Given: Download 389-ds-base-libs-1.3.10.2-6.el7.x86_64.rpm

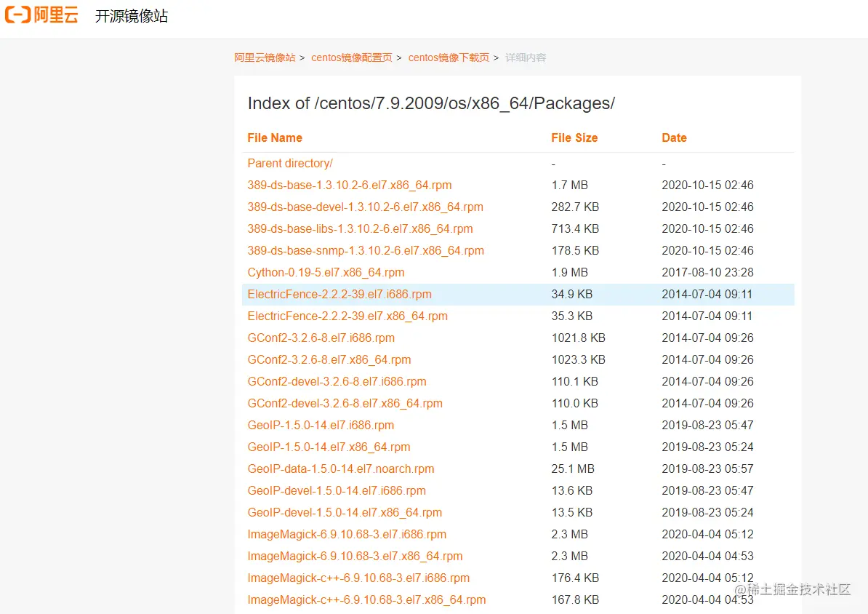Looking at the screenshot, I should (x=360, y=229).
